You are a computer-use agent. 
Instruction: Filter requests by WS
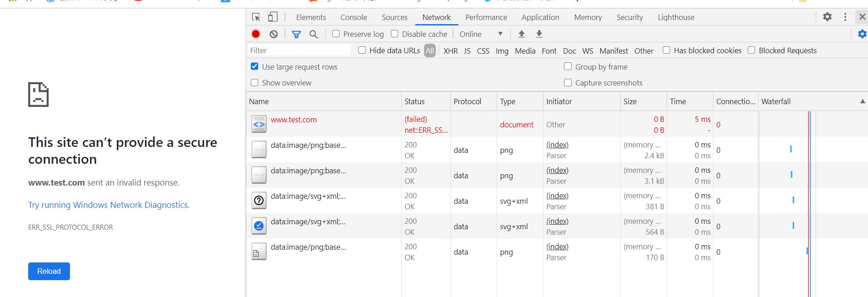tap(588, 51)
